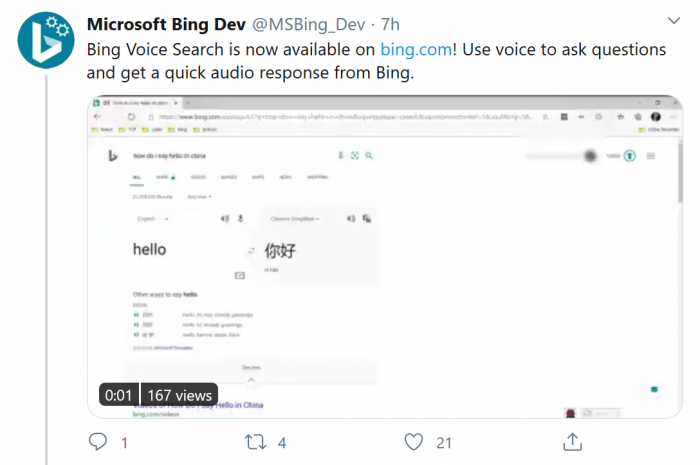The height and width of the screenshot is (465, 700).
Task: Click the hamburger menu icon in Bing's header
Action: [651, 156]
